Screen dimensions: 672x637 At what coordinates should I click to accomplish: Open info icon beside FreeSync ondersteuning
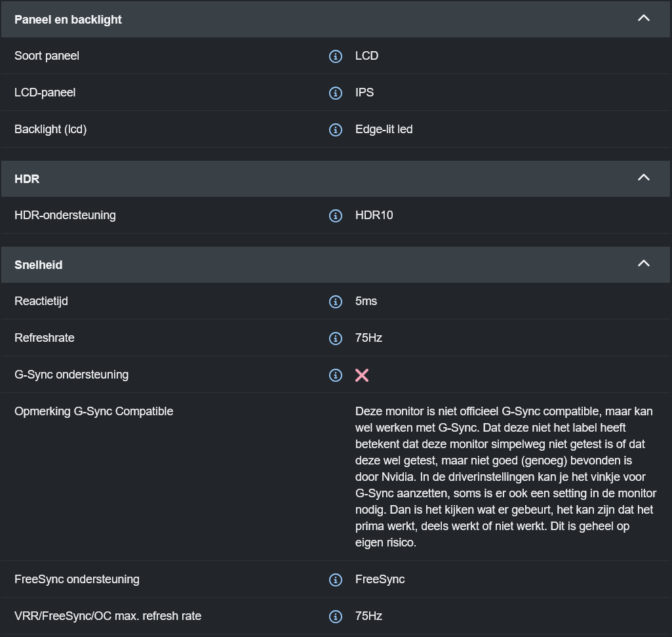[335, 580]
